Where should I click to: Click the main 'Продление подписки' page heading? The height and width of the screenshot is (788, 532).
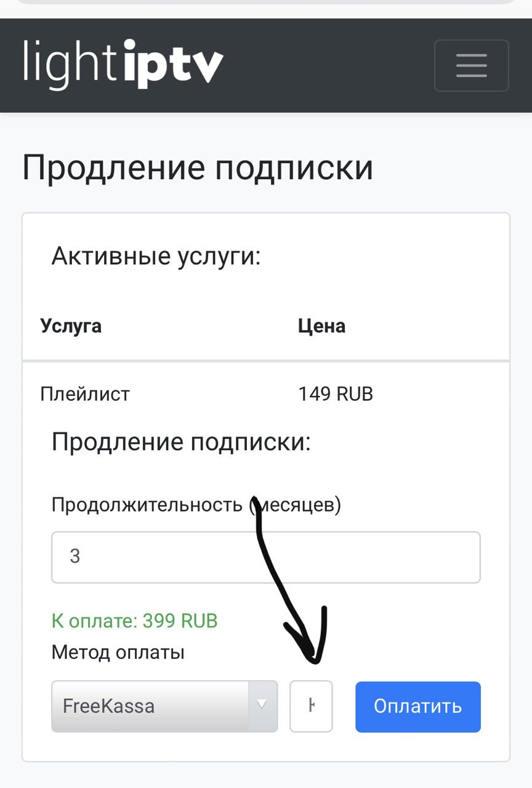click(198, 167)
